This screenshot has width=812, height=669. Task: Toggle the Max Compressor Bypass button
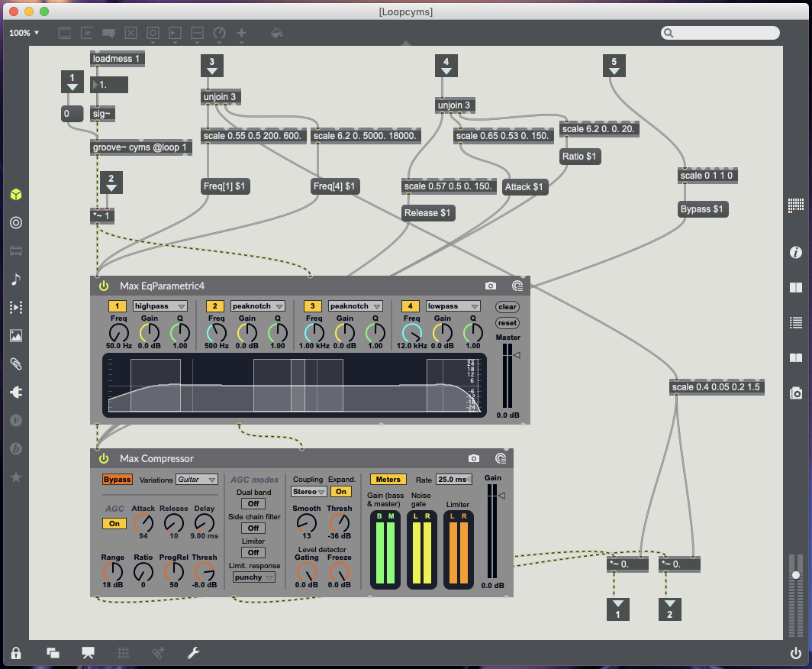pos(118,480)
